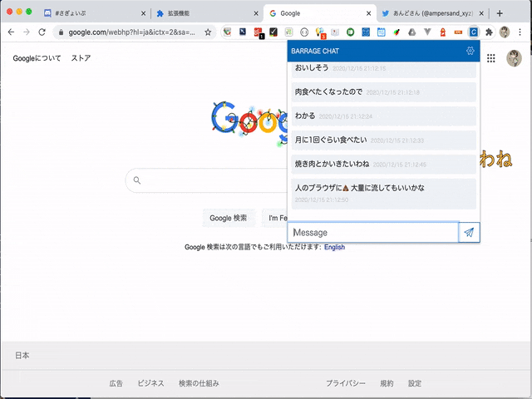Click the 月に1回ぐらい食べたい message
Image resolution: width=532 pixels, height=399 pixels.
click(x=383, y=140)
